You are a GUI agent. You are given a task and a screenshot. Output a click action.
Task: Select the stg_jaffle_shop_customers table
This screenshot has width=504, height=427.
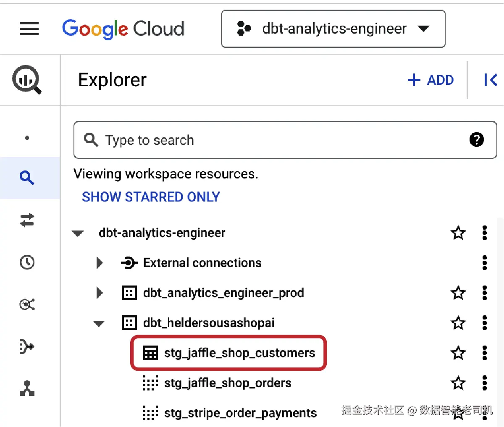tap(239, 353)
